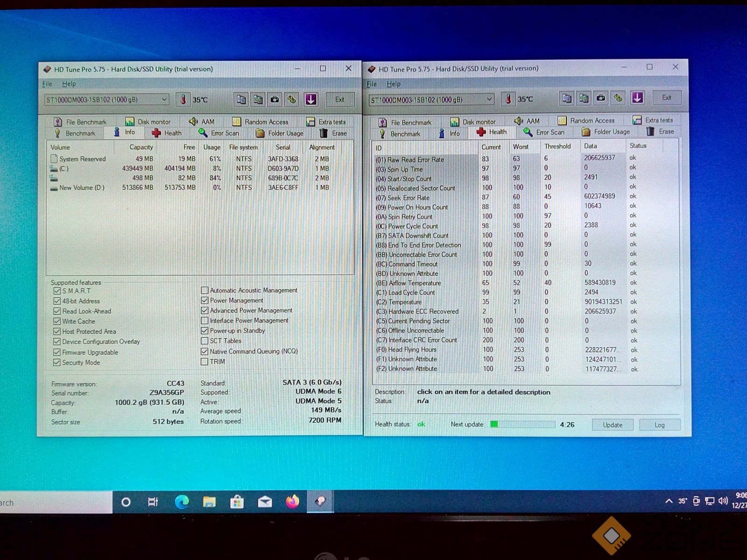Copy screenshot to clipboard in left window toolbar
This screenshot has width=747, height=560.
[258, 99]
